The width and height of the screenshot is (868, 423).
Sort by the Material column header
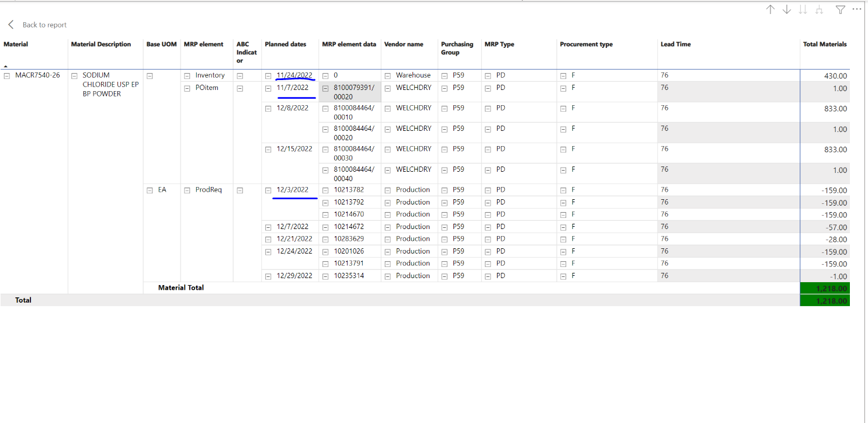16,44
